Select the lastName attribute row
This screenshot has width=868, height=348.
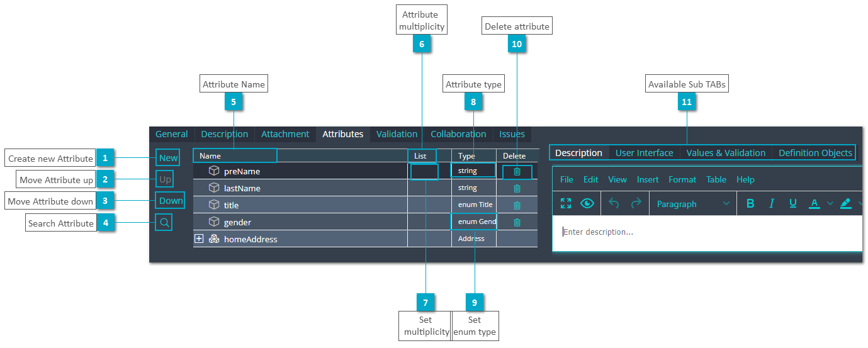point(365,188)
